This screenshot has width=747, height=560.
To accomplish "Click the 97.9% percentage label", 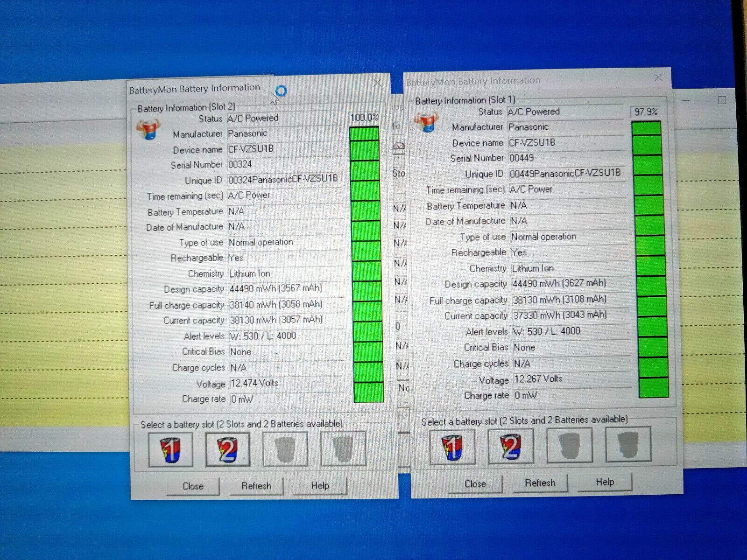I will [646, 112].
